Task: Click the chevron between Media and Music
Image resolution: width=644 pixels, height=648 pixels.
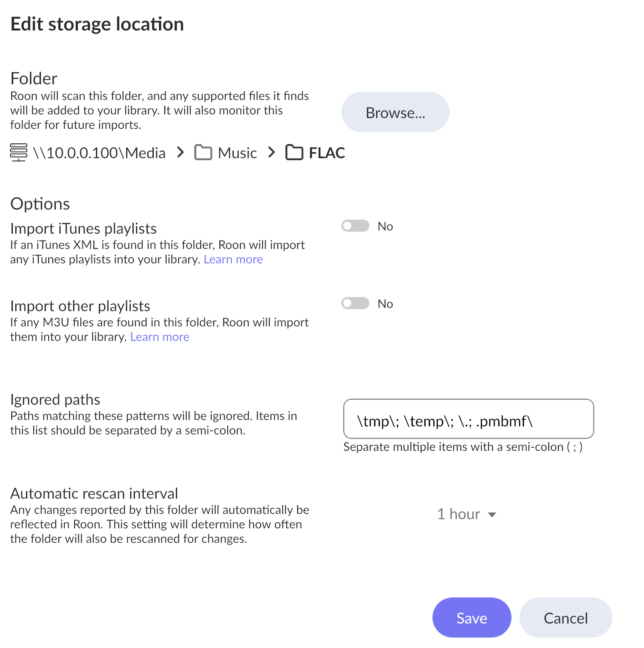Action: click(x=181, y=153)
